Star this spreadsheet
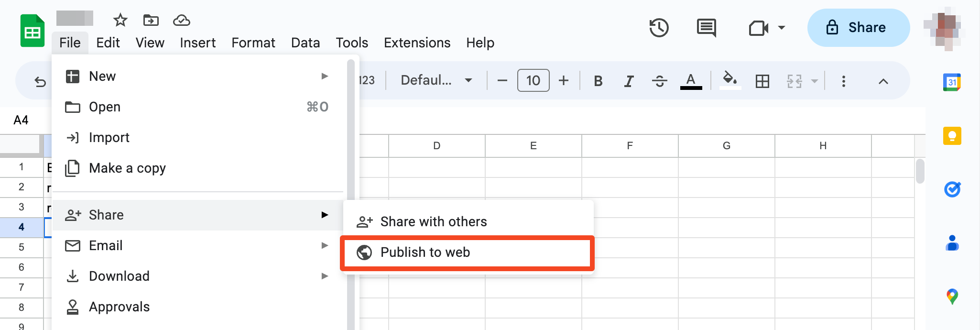 click(120, 20)
